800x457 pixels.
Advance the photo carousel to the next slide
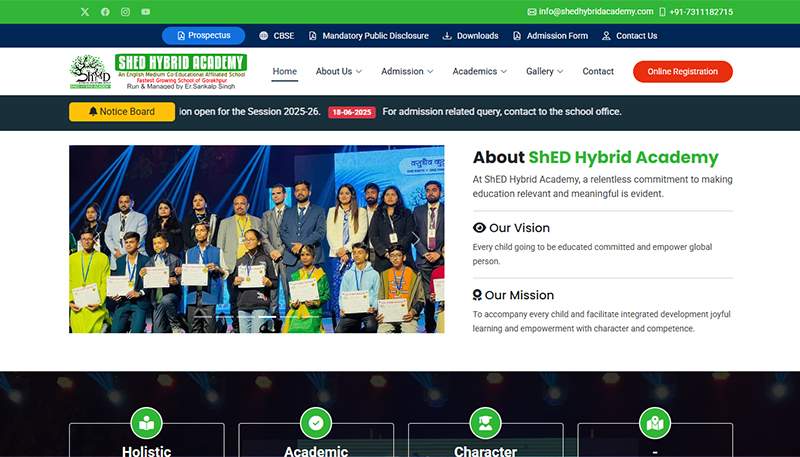click(416, 239)
